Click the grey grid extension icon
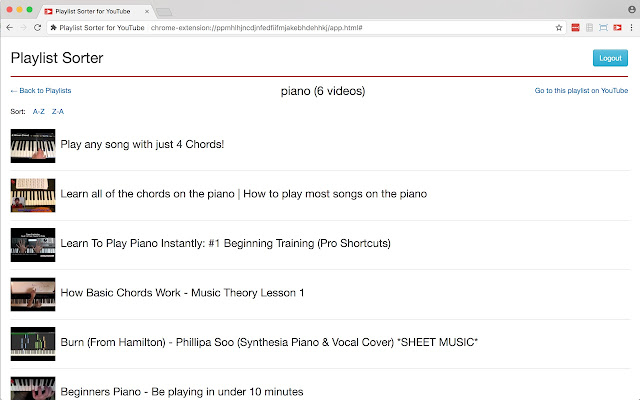The image size is (640, 400). (589, 28)
